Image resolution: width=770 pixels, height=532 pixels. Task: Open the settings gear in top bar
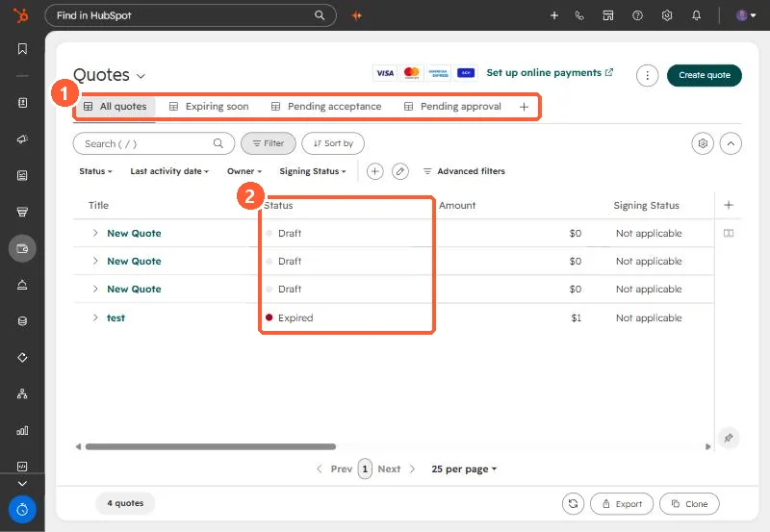tap(667, 15)
